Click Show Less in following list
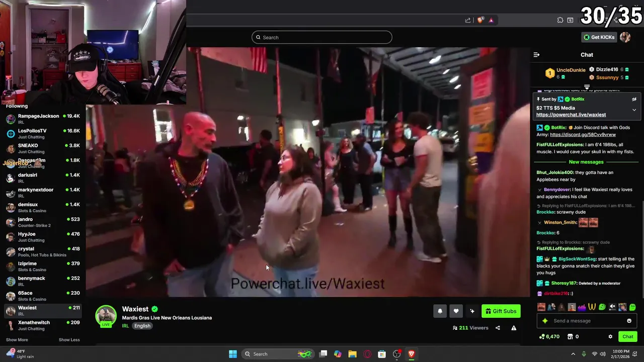Screen dimensions: 644x362 69,340
